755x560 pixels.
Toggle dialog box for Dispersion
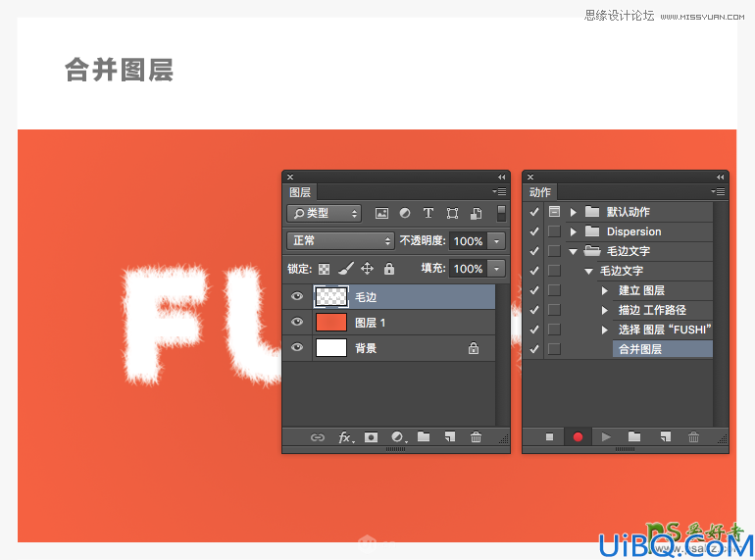[x=554, y=231]
